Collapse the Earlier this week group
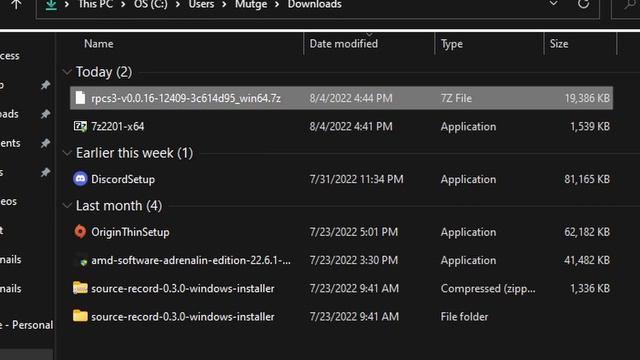Image resolution: width=640 pixels, height=360 pixels. [67, 153]
